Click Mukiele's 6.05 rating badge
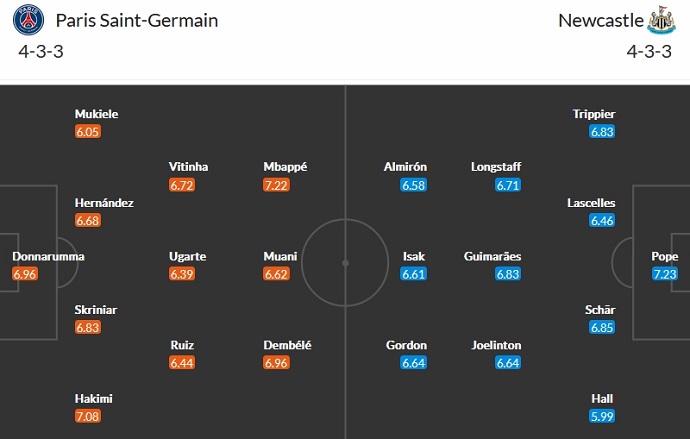 point(88,131)
